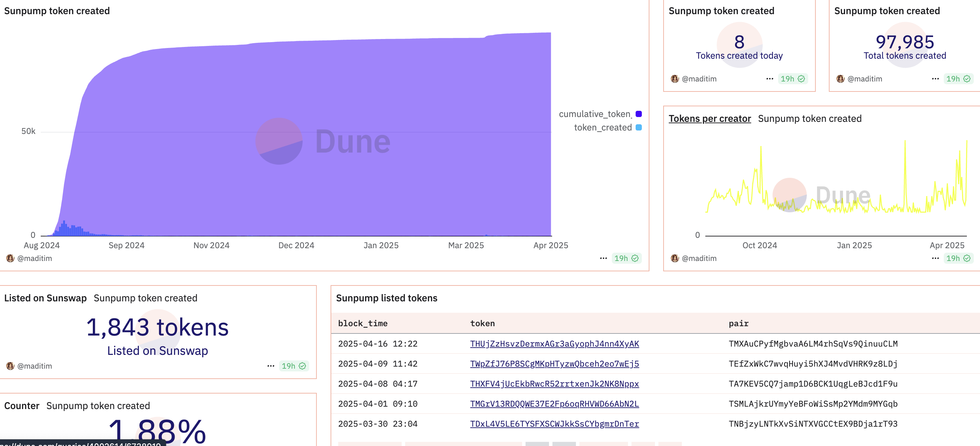Sort table by pair column header
Screen dimensions: 980x446
[738, 323]
